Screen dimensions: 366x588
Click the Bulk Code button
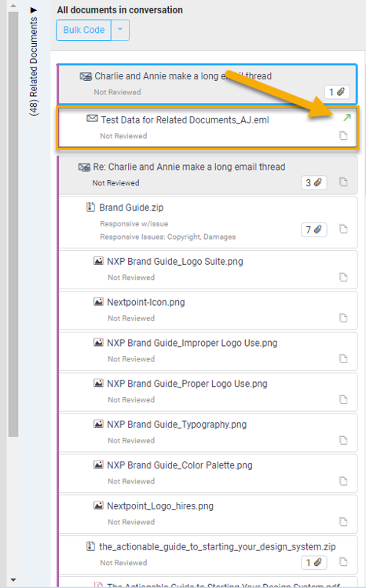84,30
